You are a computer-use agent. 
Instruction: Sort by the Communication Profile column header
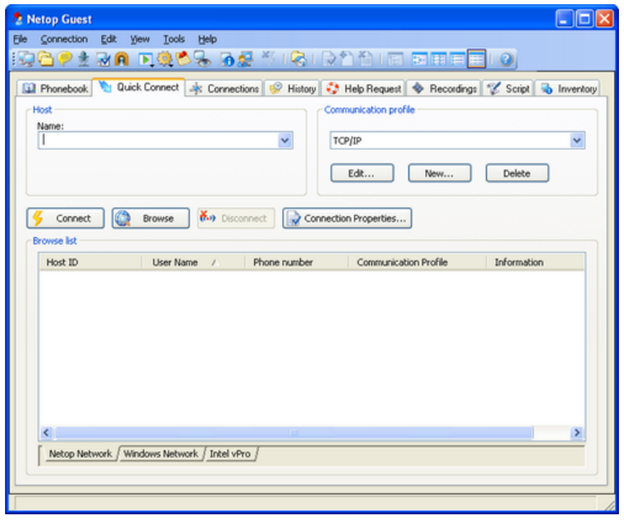[417, 262]
